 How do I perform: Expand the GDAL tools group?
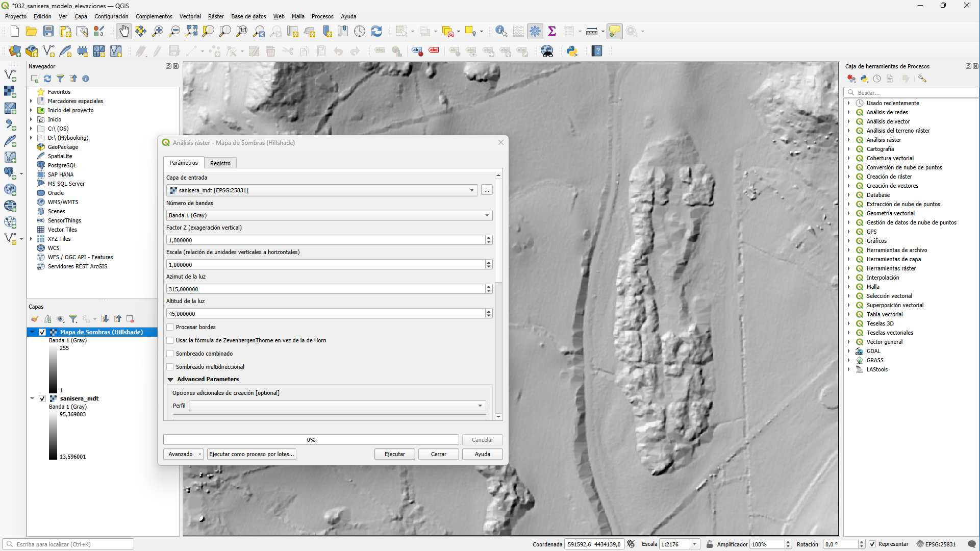point(849,351)
